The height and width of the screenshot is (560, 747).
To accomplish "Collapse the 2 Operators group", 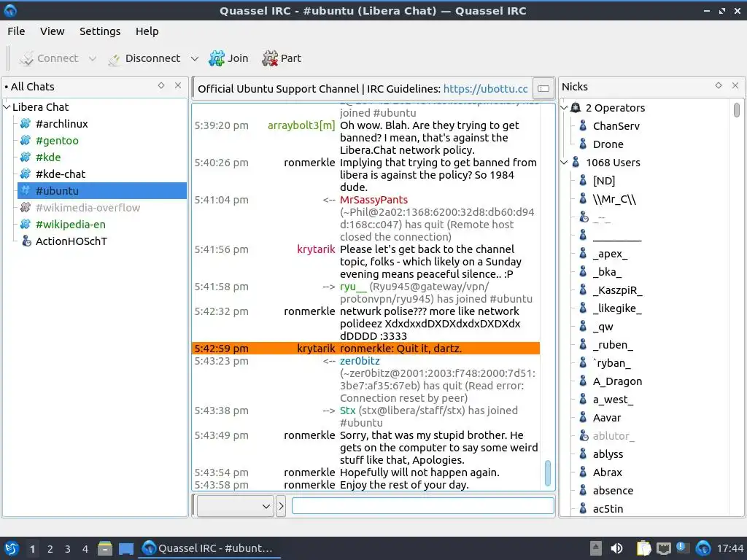I will tap(564, 108).
